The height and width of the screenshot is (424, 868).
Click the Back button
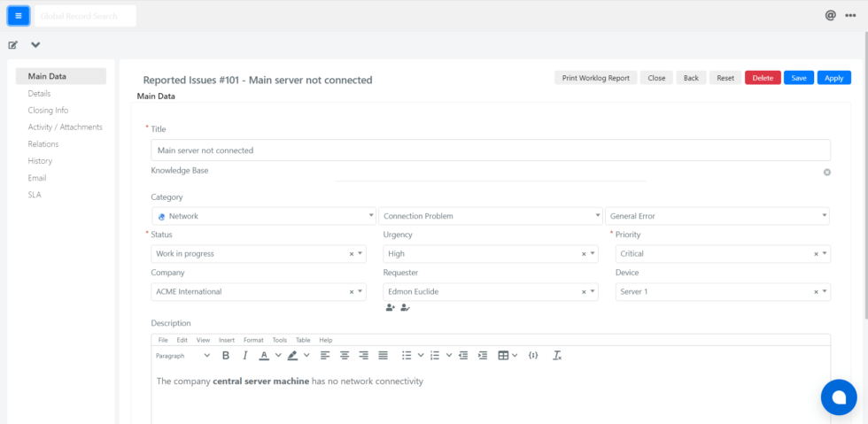(691, 78)
